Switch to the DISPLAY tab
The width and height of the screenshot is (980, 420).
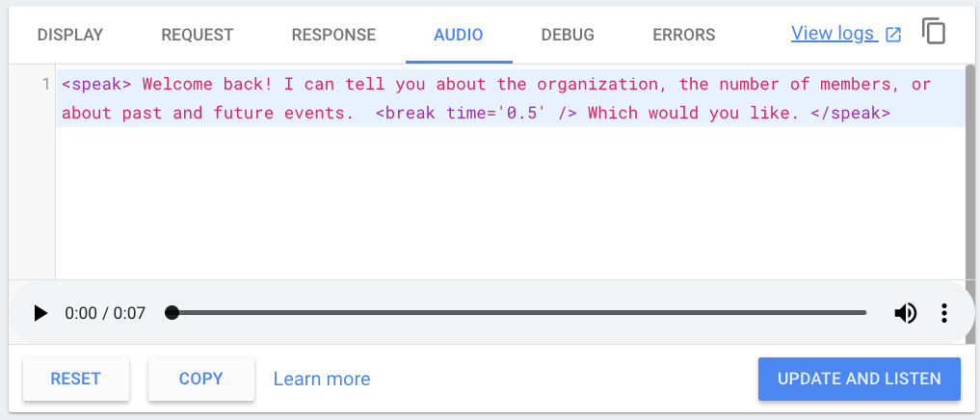coord(70,35)
